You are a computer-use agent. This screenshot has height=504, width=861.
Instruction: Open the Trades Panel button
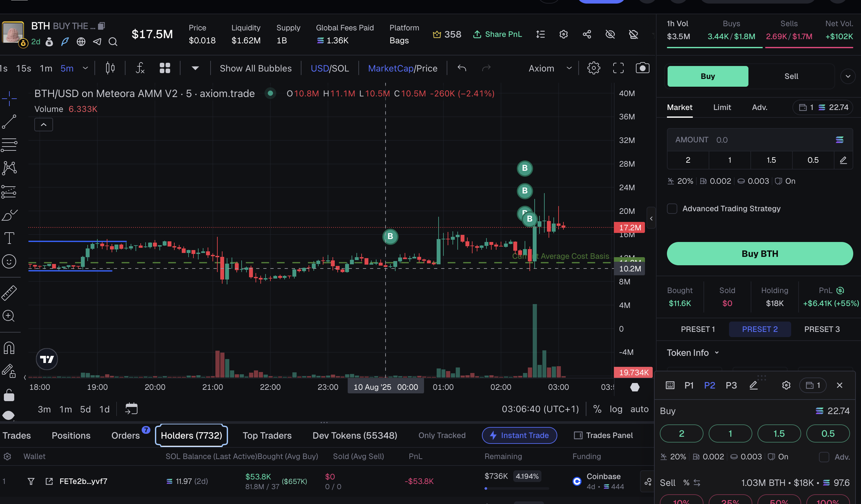[x=604, y=436]
